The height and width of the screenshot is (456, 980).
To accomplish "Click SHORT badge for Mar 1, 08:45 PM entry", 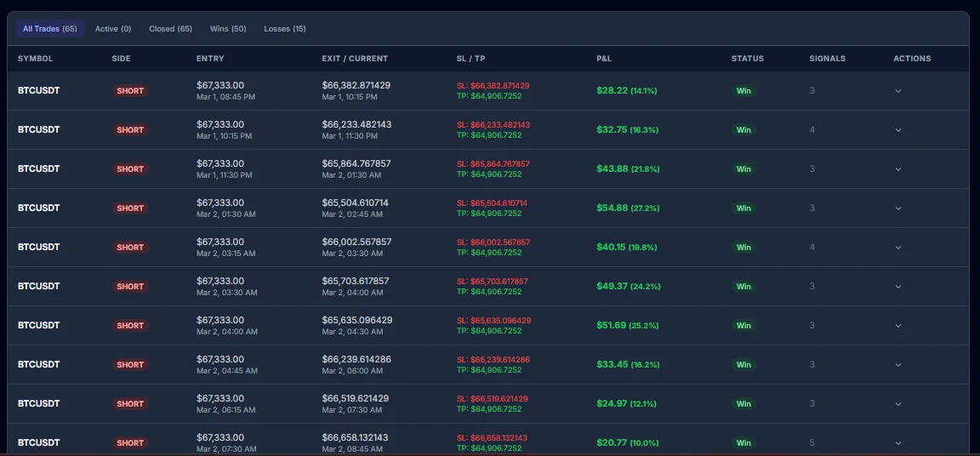I will point(130,90).
